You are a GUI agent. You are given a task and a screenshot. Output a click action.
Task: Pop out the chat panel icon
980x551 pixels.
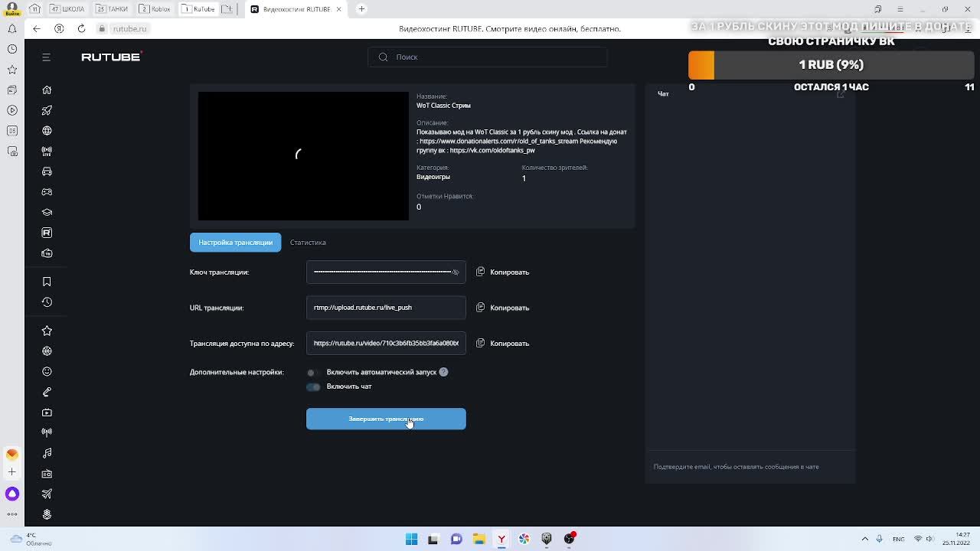pyautogui.click(x=840, y=93)
